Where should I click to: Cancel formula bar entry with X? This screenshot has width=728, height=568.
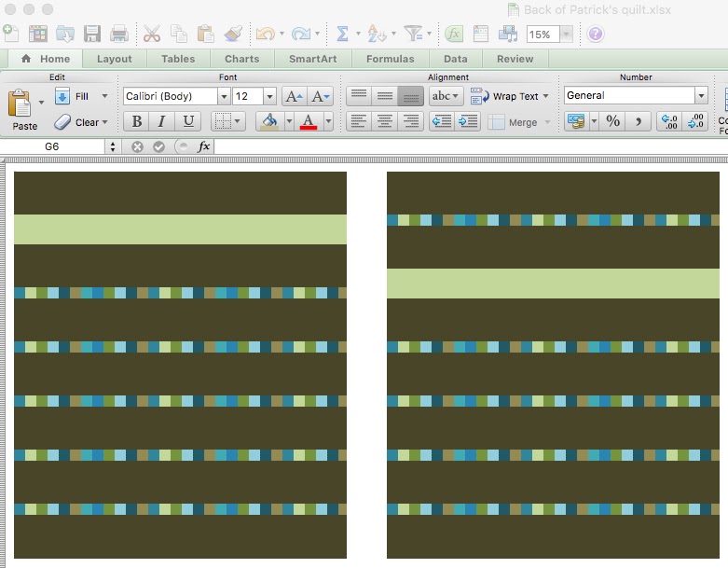click(x=137, y=146)
